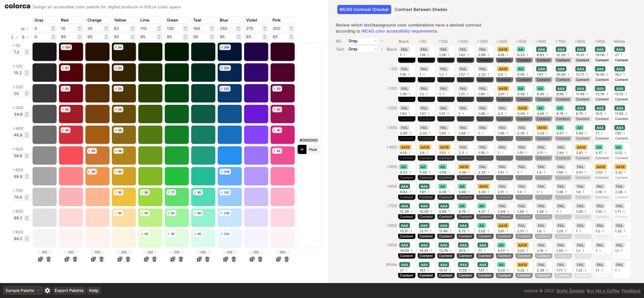Click the drag handle under Violet column
The height and width of the screenshot is (298, 644).
tap(257, 252)
